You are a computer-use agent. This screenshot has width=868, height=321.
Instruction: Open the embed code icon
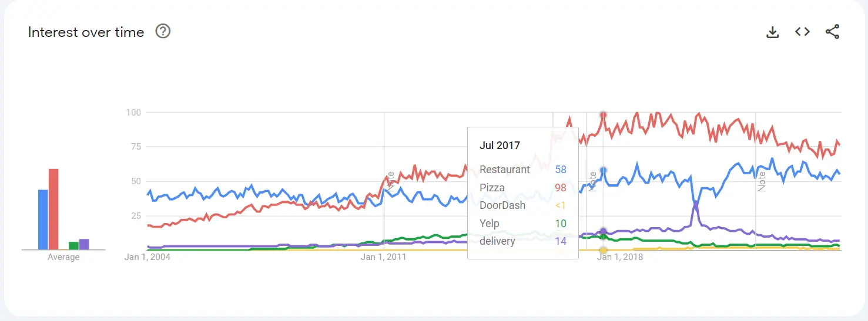(802, 32)
